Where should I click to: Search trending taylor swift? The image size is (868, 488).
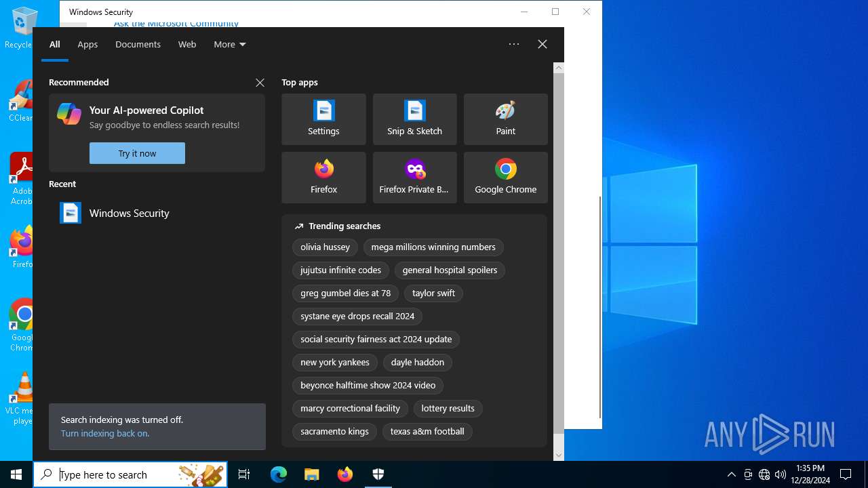point(433,293)
